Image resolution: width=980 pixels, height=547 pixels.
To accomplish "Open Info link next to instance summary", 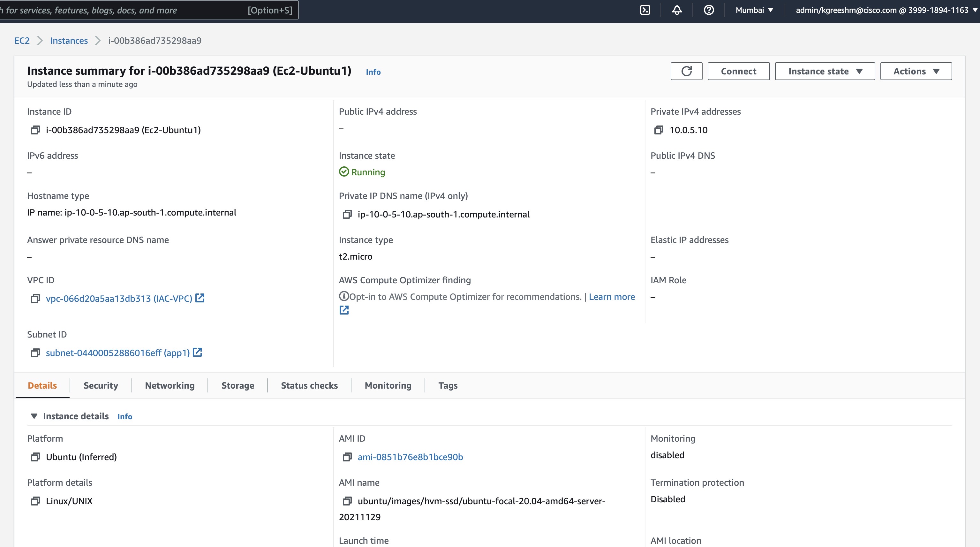I will 373,72.
